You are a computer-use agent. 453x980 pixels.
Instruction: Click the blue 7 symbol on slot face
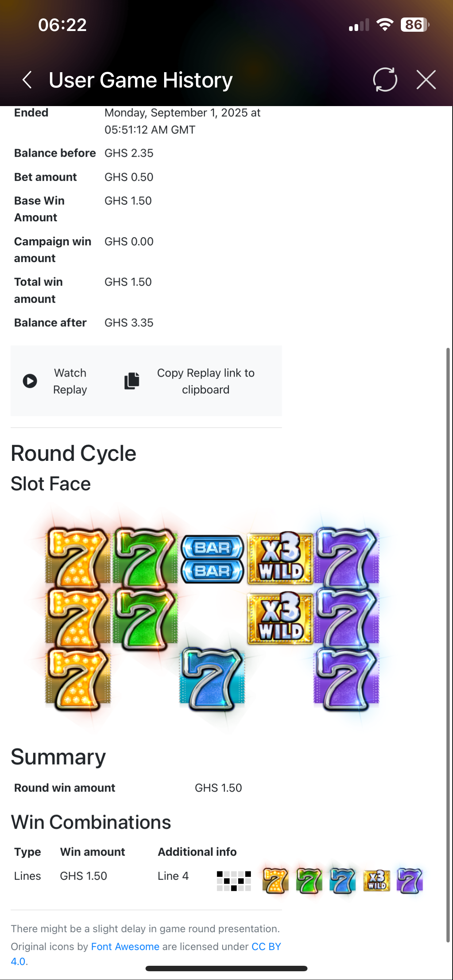tap(212, 679)
